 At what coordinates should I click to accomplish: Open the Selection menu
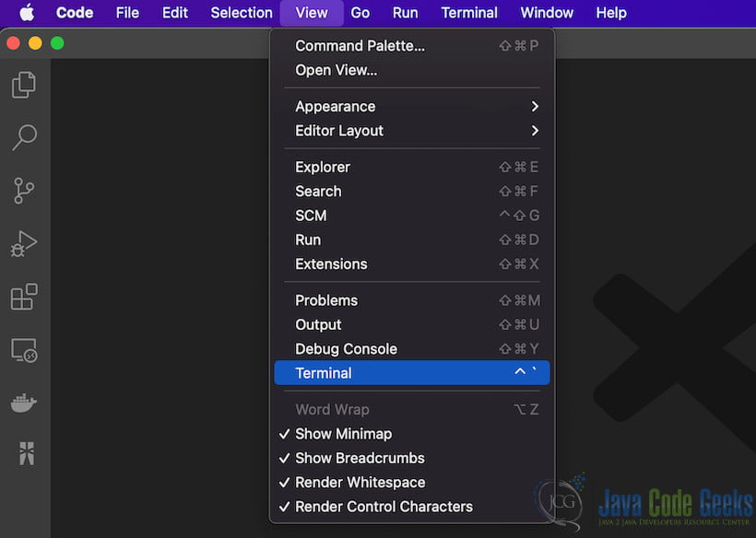click(242, 13)
